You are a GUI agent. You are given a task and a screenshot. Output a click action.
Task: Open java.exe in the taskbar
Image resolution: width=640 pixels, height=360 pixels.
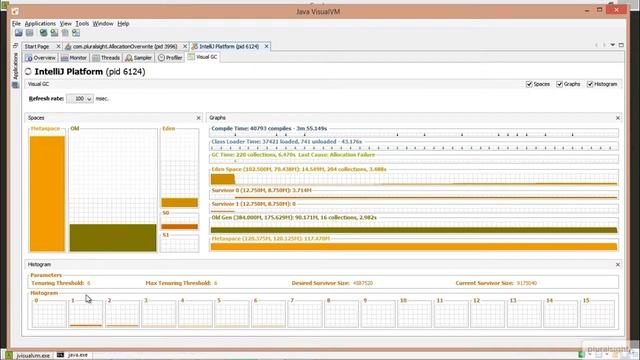[72, 355]
